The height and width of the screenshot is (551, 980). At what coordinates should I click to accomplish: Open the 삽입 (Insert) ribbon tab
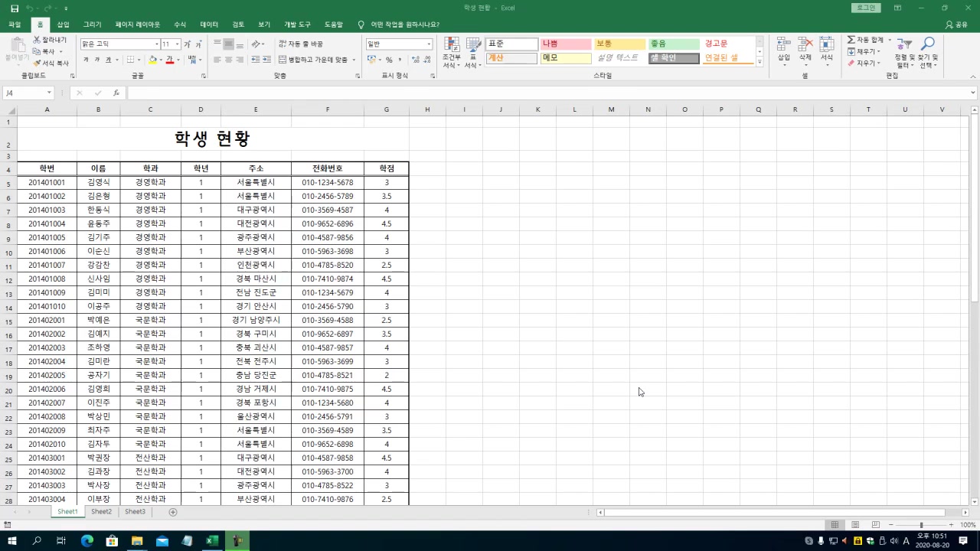pos(63,24)
